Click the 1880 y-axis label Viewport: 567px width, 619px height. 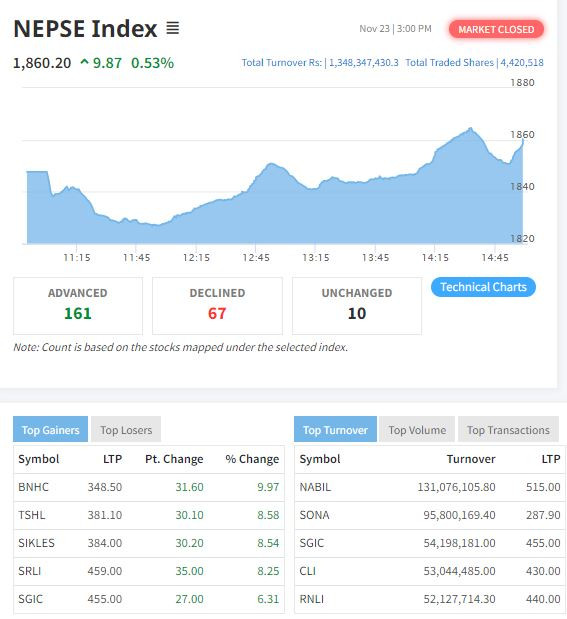click(522, 83)
